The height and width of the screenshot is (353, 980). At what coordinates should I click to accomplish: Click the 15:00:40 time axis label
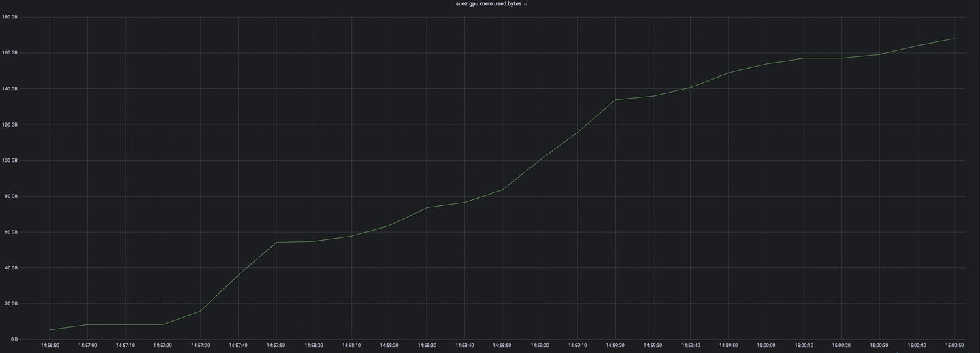[x=917, y=346]
